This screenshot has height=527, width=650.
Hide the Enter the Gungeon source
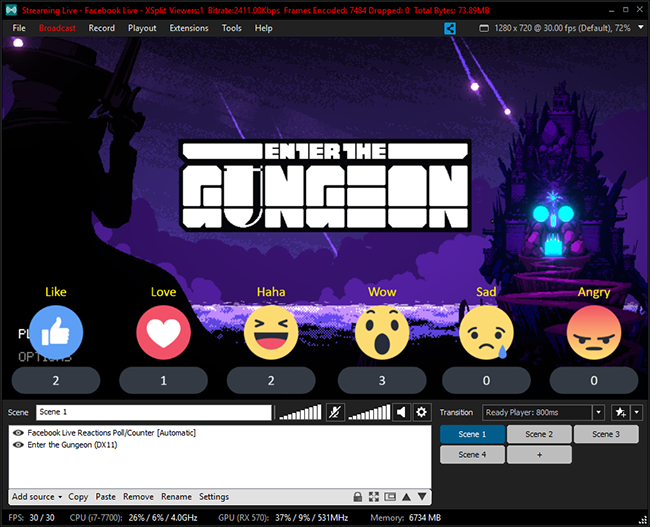coord(18,445)
